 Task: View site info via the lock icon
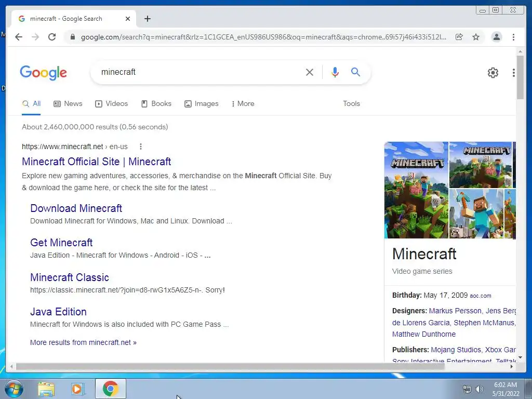point(72,37)
